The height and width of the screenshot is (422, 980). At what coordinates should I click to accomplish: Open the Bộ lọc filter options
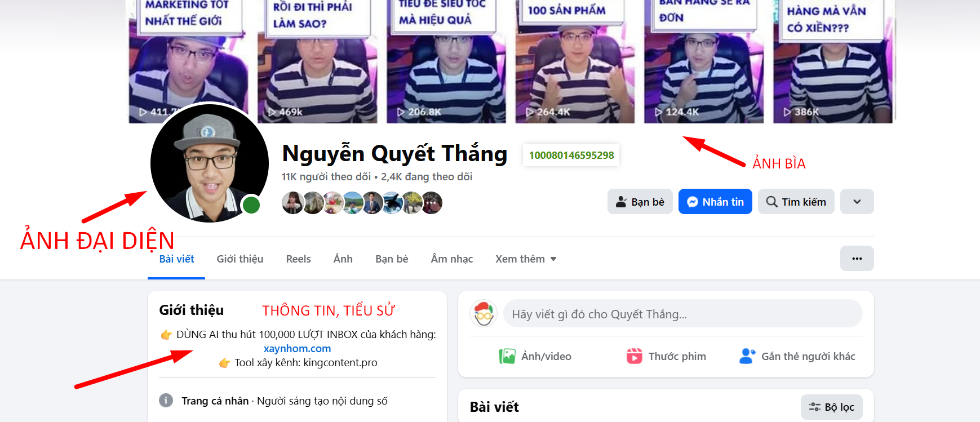(832, 407)
